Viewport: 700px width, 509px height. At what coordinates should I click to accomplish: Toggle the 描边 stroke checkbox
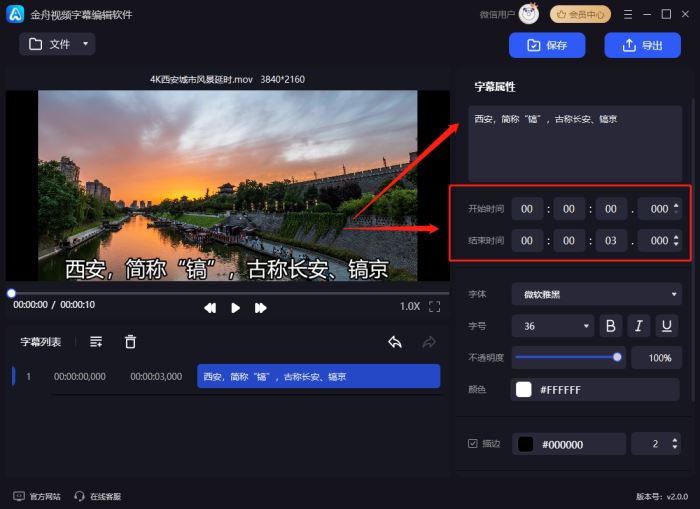[473, 443]
